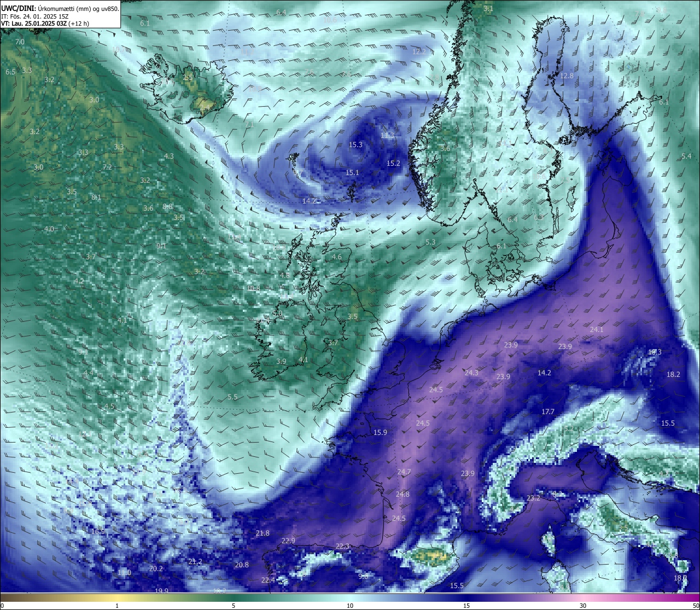Click the 22.4 value on the map
The width and height of the screenshot is (700, 610).
tap(268, 580)
